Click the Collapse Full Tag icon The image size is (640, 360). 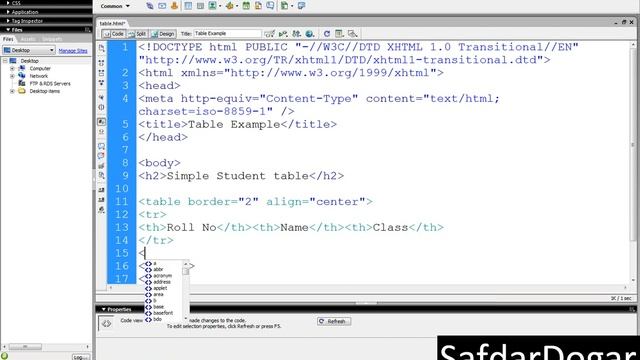[x=102, y=63]
